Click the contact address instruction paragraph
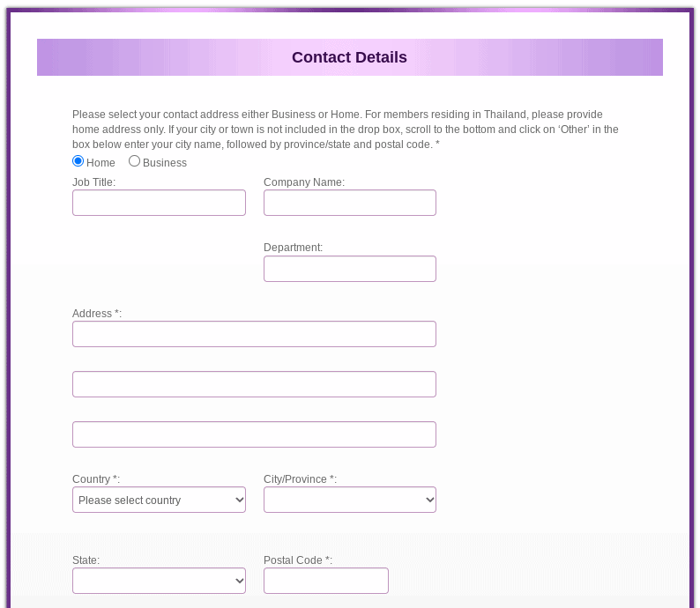The image size is (700, 608). pos(346,130)
